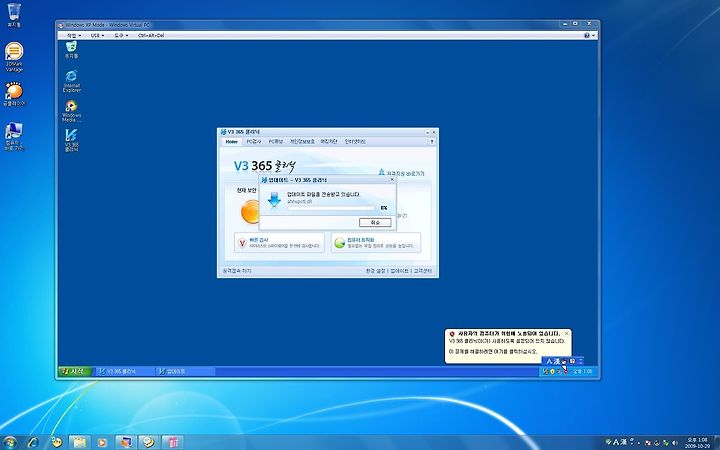Open Windows Media Player icon in XP Mode

coord(71,111)
